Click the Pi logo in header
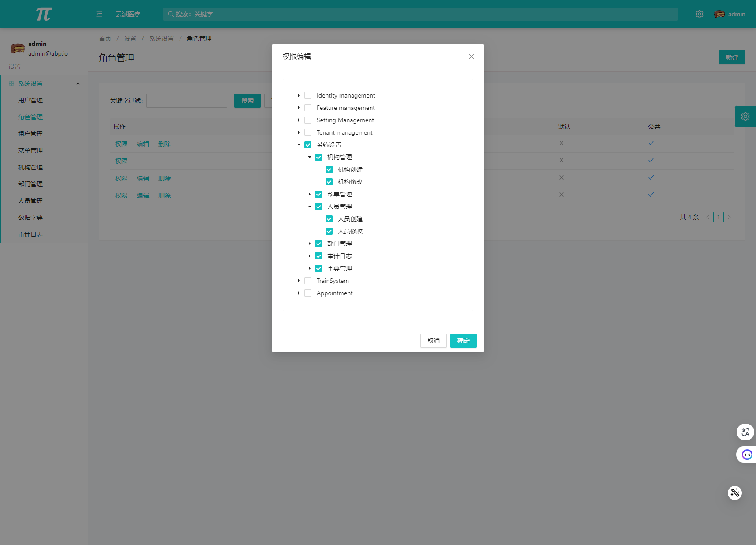The image size is (756, 545). point(44,14)
